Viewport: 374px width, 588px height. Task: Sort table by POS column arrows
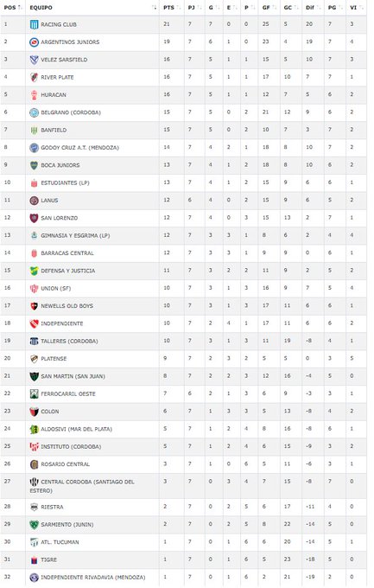click(x=20, y=8)
